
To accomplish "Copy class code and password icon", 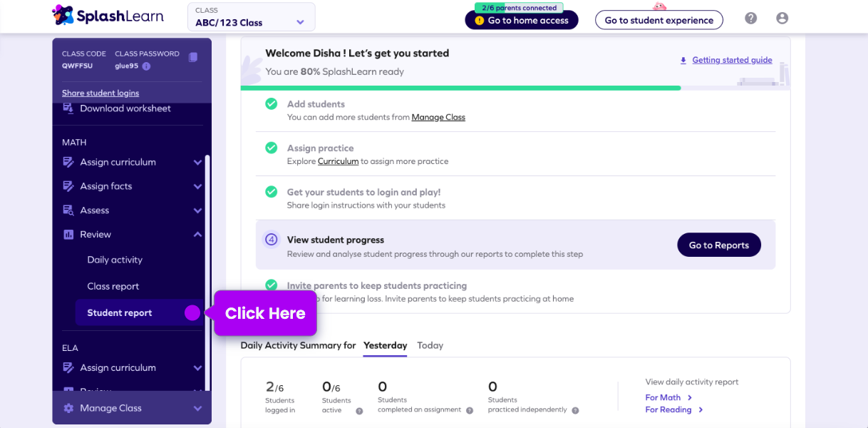I will (193, 57).
